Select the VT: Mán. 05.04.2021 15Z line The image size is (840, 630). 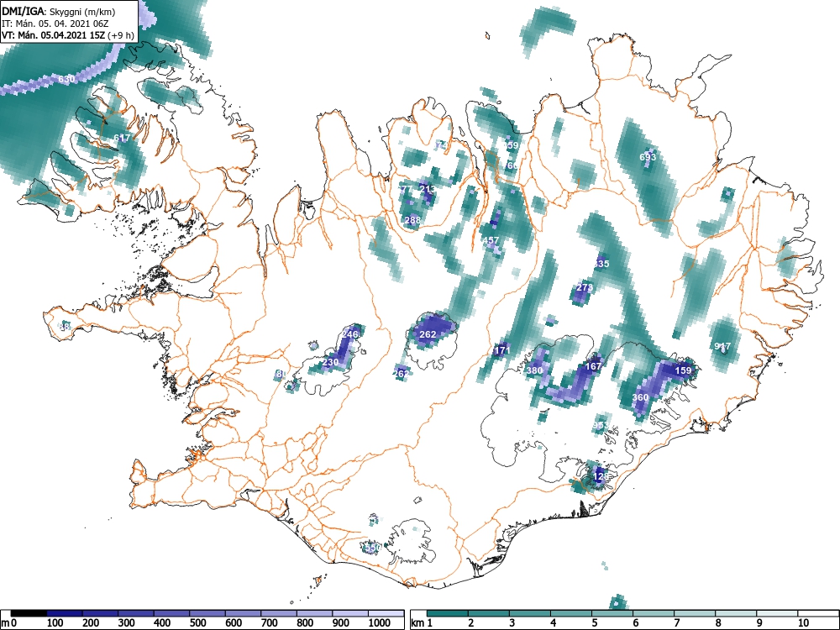[x=68, y=35]
